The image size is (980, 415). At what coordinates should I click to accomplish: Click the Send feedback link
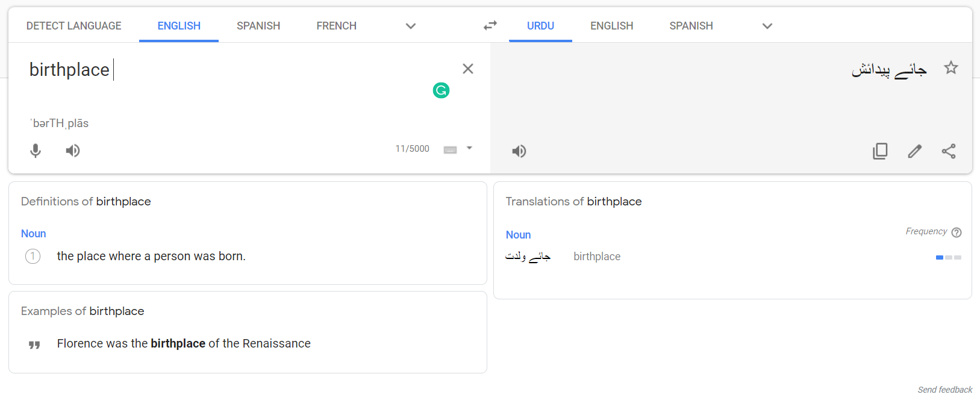tap(944, 390)
